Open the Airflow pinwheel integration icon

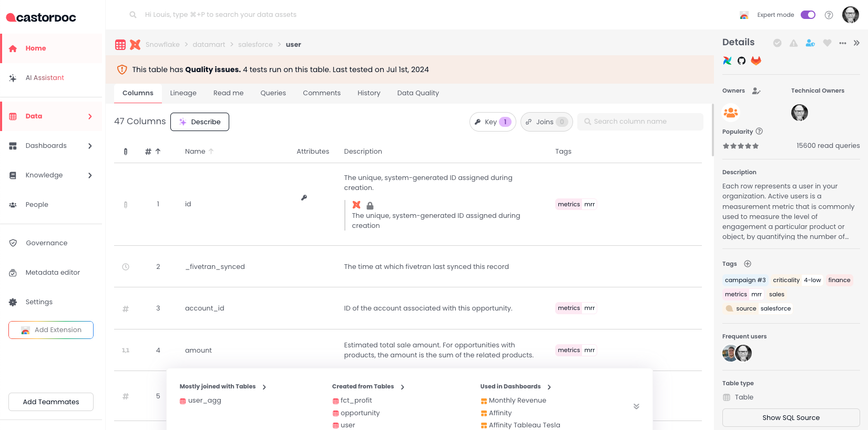pos(727,61)
